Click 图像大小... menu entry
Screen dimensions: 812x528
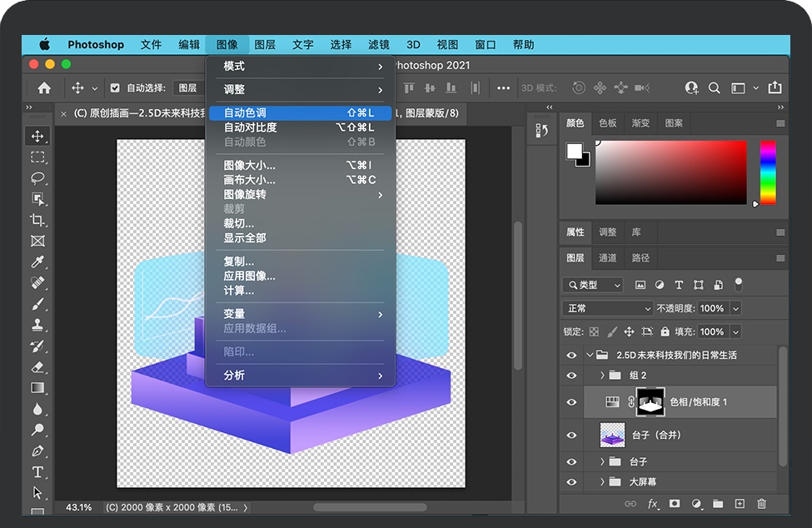249,165
